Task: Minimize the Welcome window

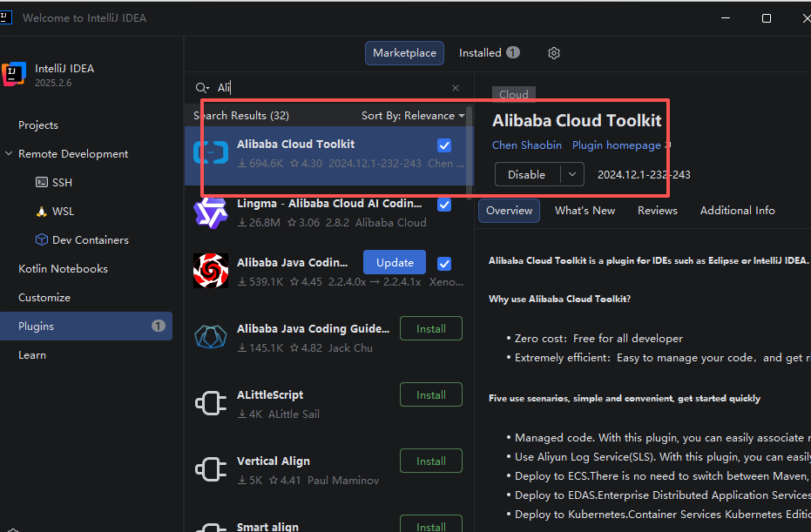Action: coord(726,18)
